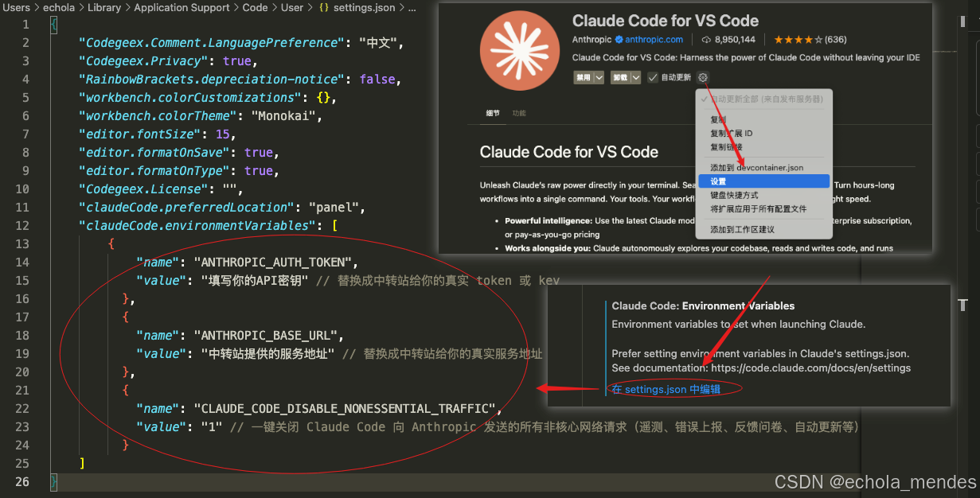Switch to the 功能 tab
The height and width of the screenshot is (498, 980).
point(519,113)
